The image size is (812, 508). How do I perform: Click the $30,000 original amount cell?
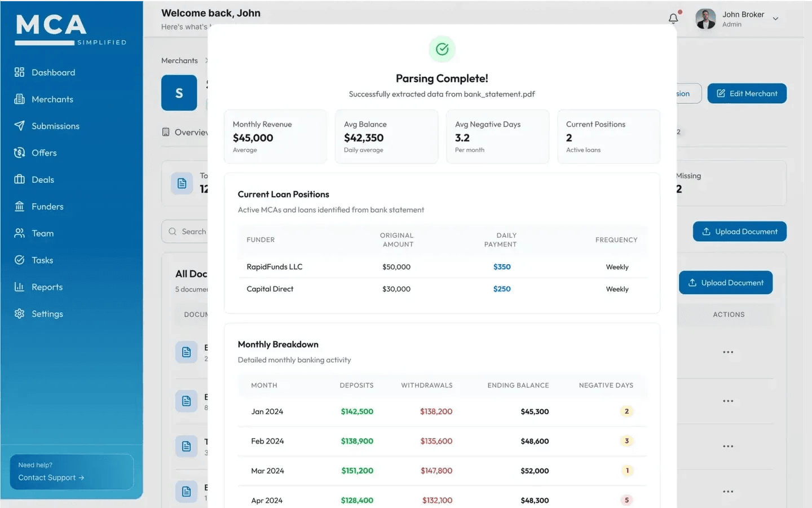(396, 289)
